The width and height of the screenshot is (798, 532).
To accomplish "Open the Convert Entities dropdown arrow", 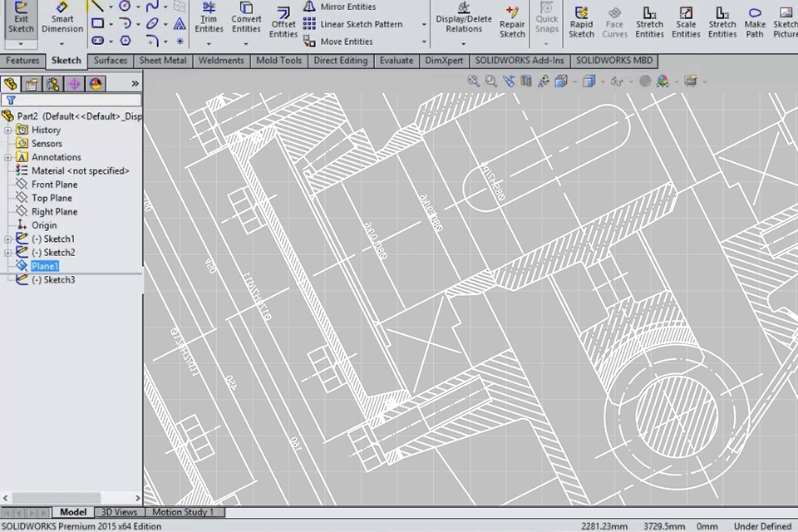I will click(246, 42).
